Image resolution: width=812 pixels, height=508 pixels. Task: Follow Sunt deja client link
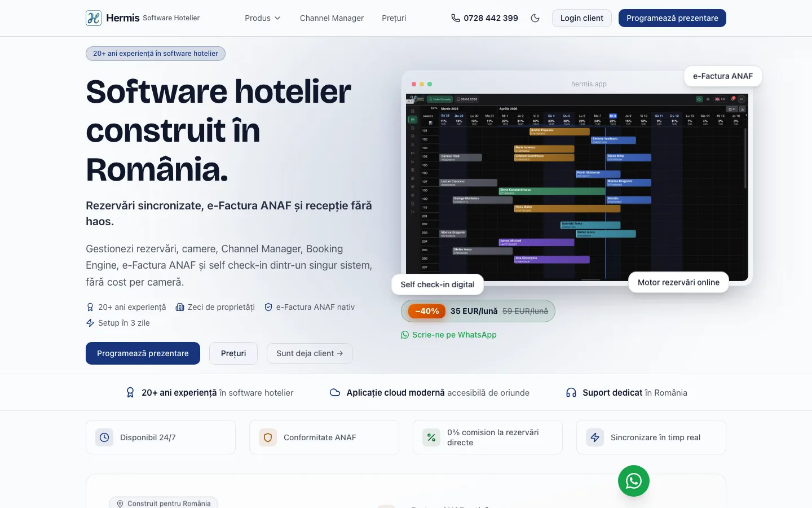click(x=310, y=353)
